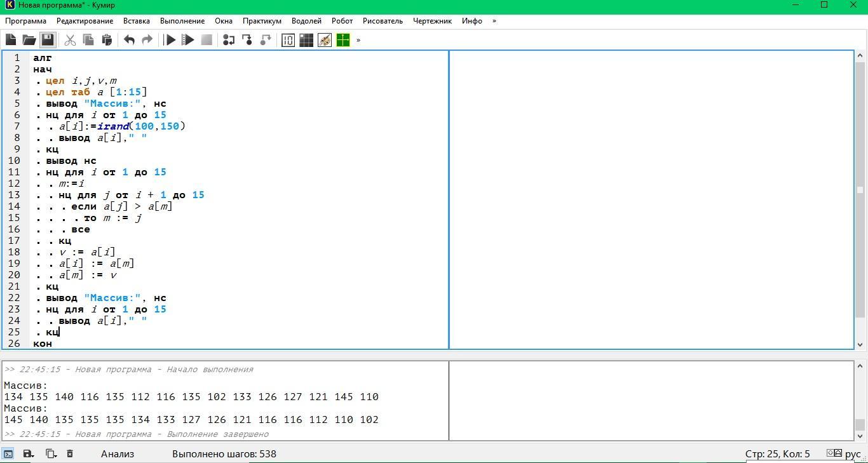868x463 pixels.
Task: Click the step-into debugging icon
Action: (247, 40)
